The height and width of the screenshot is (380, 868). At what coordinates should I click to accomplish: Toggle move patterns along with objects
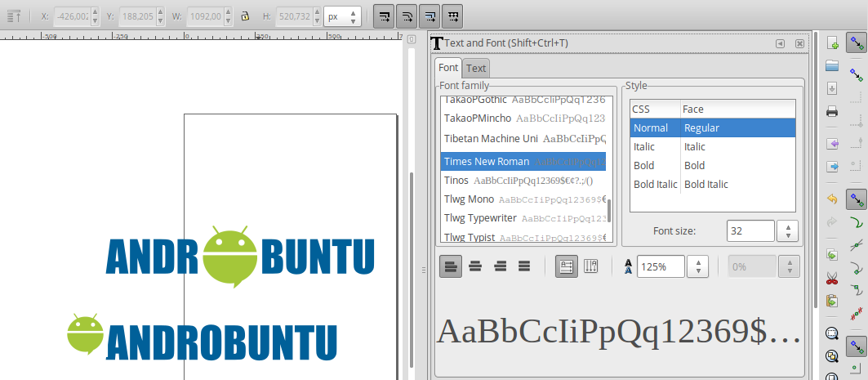[x=452, y=16]
